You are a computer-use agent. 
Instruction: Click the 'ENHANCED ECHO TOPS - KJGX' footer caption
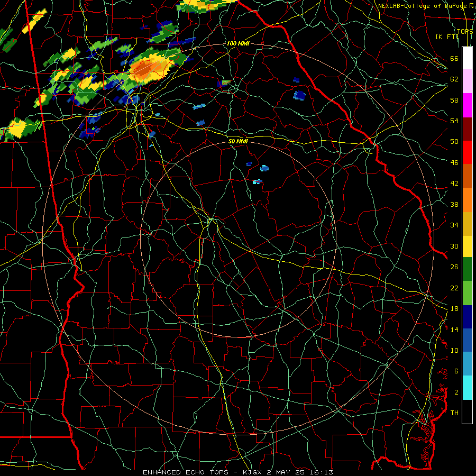[202, 472]
